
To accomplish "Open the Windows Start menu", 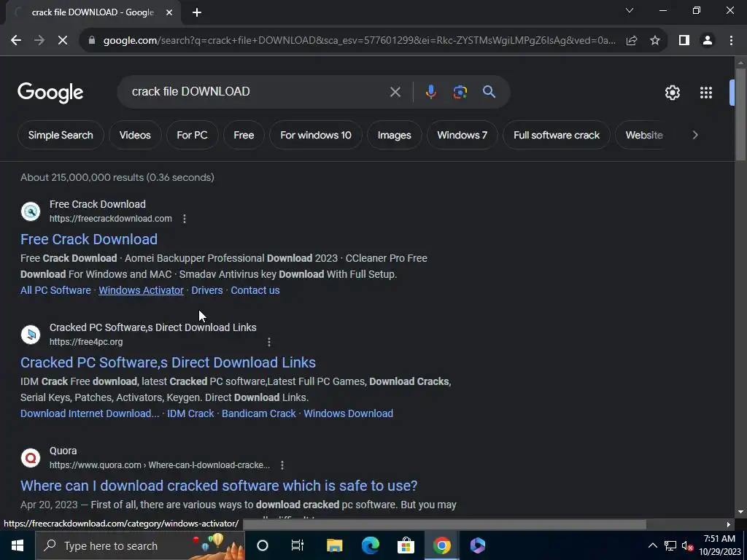I will pos(18,545).
